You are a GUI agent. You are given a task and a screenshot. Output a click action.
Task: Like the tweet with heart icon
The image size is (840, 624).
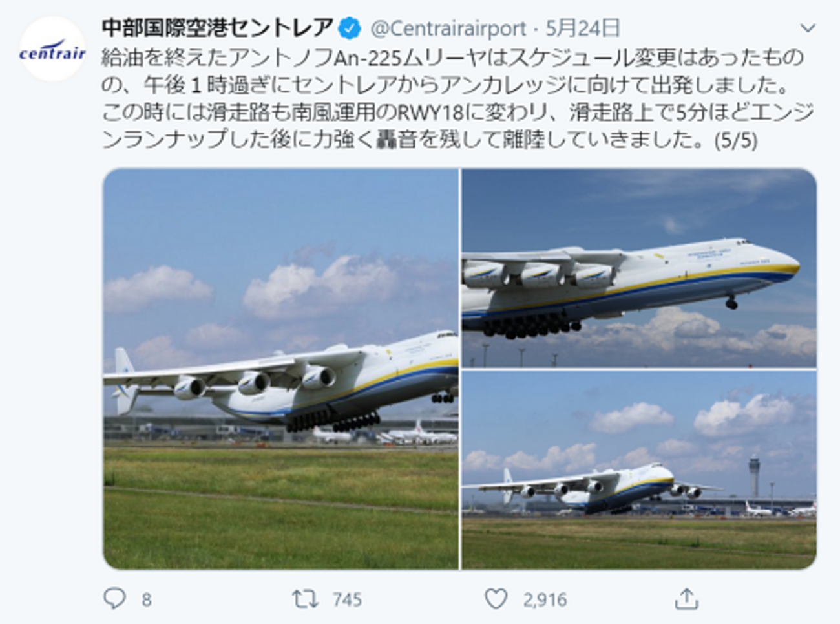(496, 599)
